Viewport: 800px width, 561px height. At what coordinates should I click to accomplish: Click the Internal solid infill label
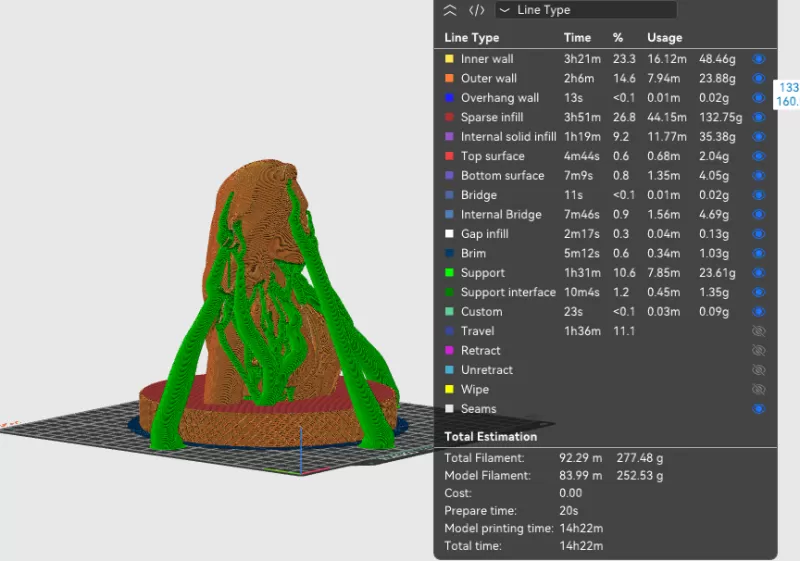(508, 137)
